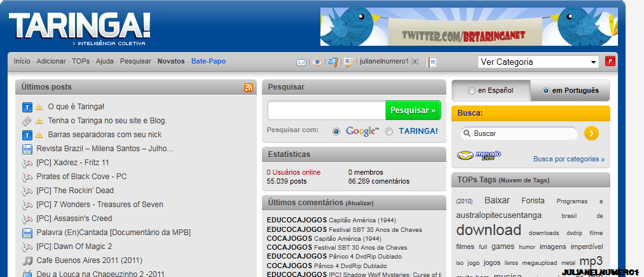Viewport: 644px width, 277px height.
Task: Click floppy disk icon beside Palavra (En)Cantada
Action: click(x=27, y=233)
